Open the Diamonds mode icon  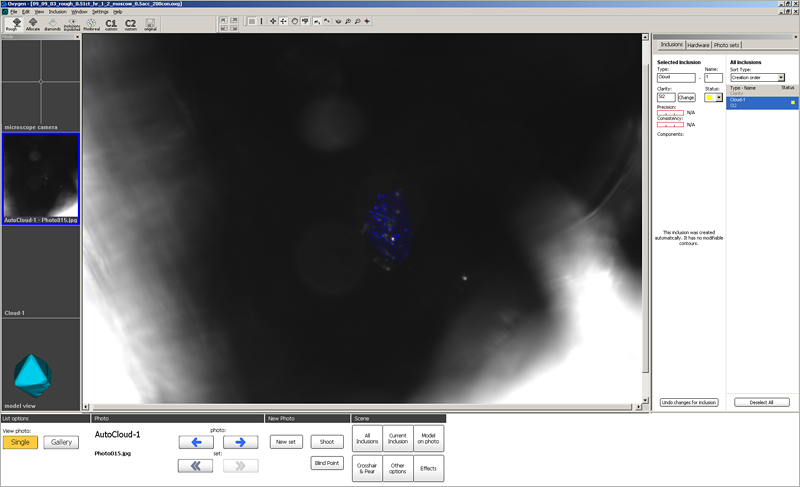52,24
